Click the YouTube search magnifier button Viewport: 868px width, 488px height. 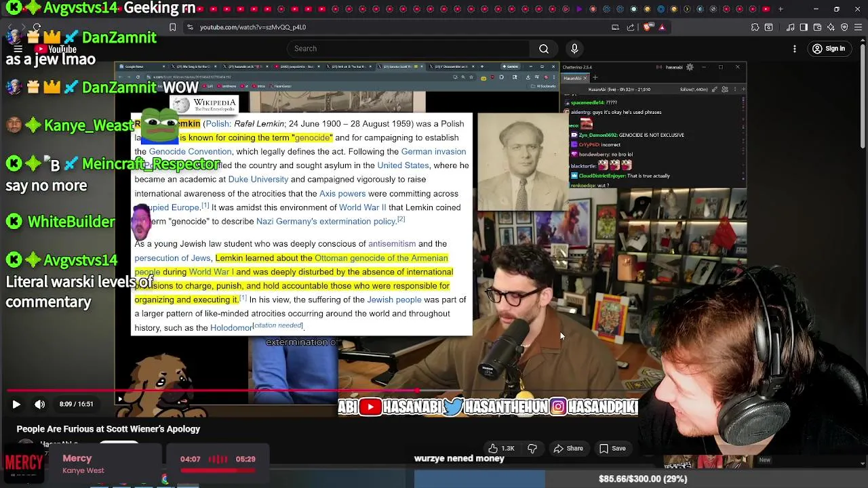tap(544, 49)
